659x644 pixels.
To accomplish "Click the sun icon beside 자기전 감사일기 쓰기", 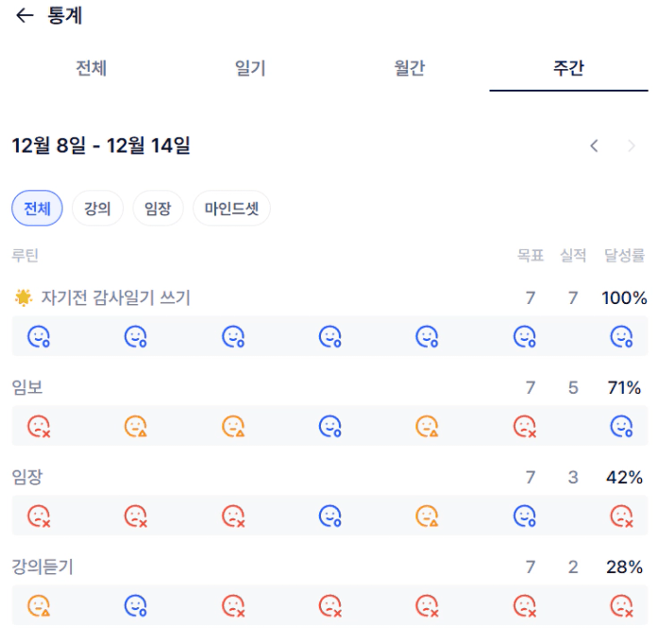I will click(24, 298).
